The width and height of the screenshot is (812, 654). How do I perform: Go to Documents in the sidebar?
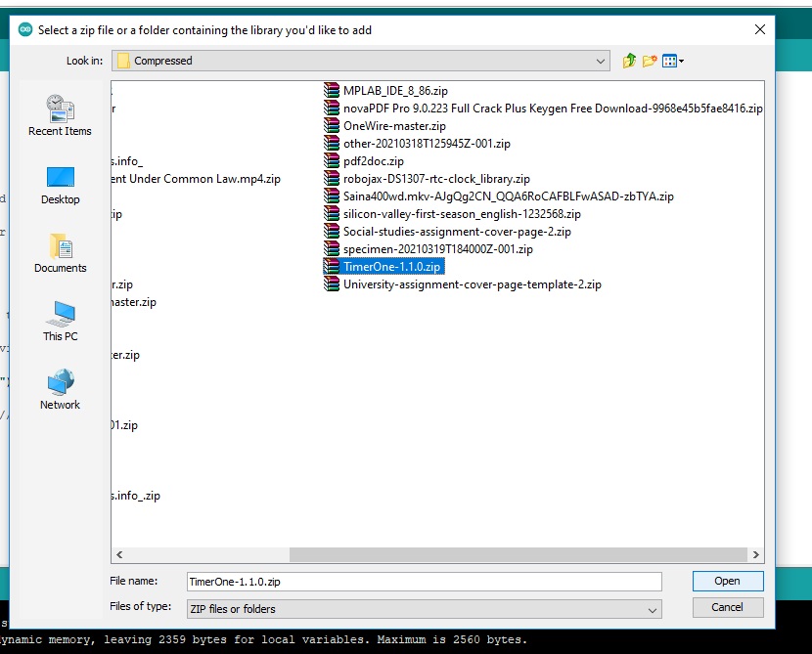pyautogui.click(x=60, y=253)
